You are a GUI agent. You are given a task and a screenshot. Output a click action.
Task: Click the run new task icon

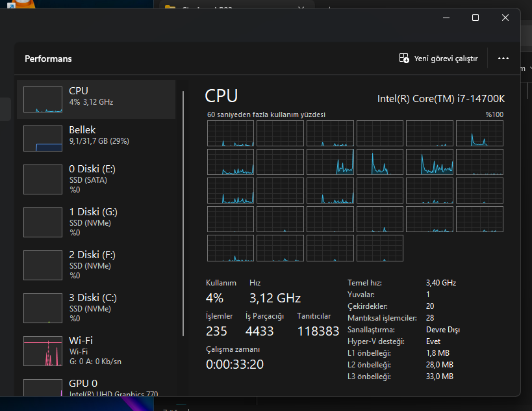click(404, 58)
